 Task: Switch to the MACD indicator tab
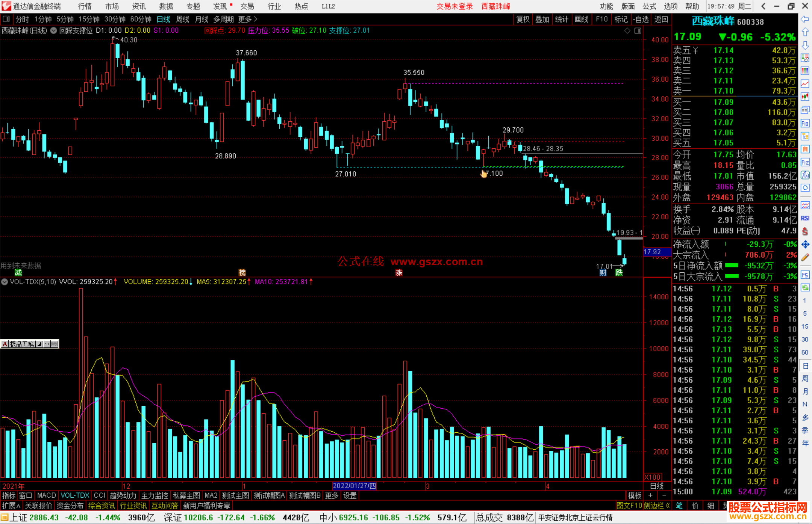(x=47, y=495)
